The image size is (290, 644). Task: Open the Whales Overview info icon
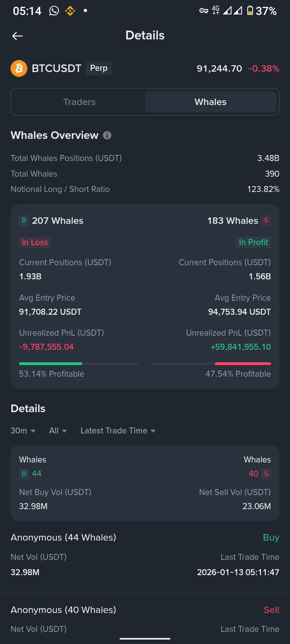click(107, 135)
